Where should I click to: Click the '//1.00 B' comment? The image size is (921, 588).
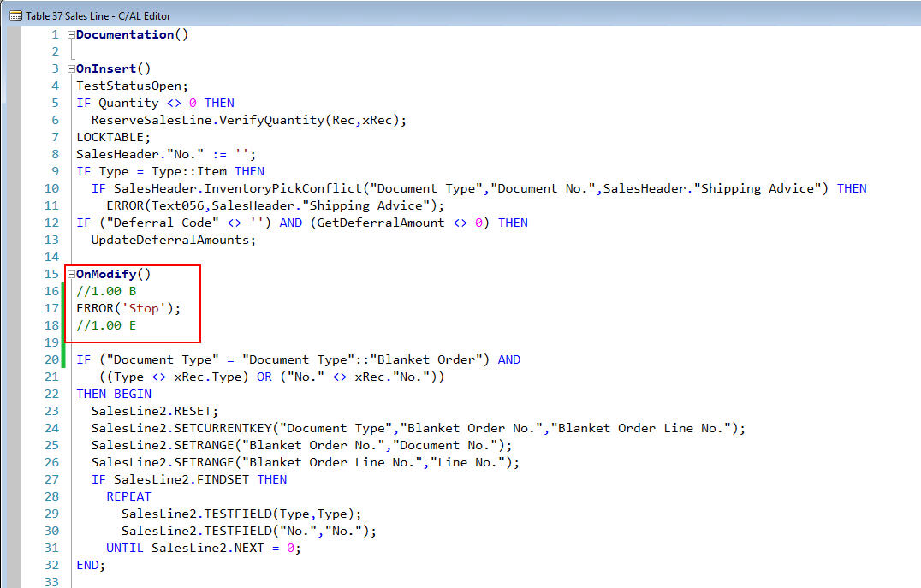[x=106, y=291]
